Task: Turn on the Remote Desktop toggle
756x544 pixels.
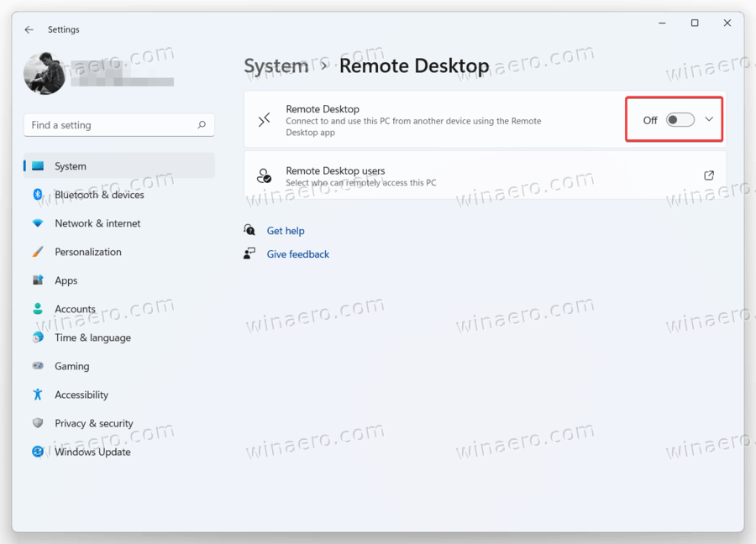Action: coord(680,119)
